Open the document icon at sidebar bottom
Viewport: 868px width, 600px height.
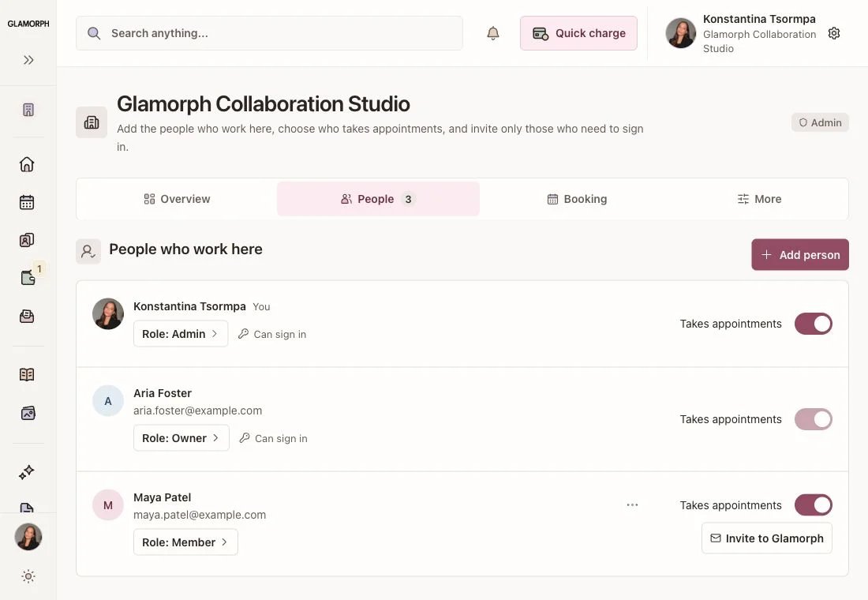[x=27, y=507]
